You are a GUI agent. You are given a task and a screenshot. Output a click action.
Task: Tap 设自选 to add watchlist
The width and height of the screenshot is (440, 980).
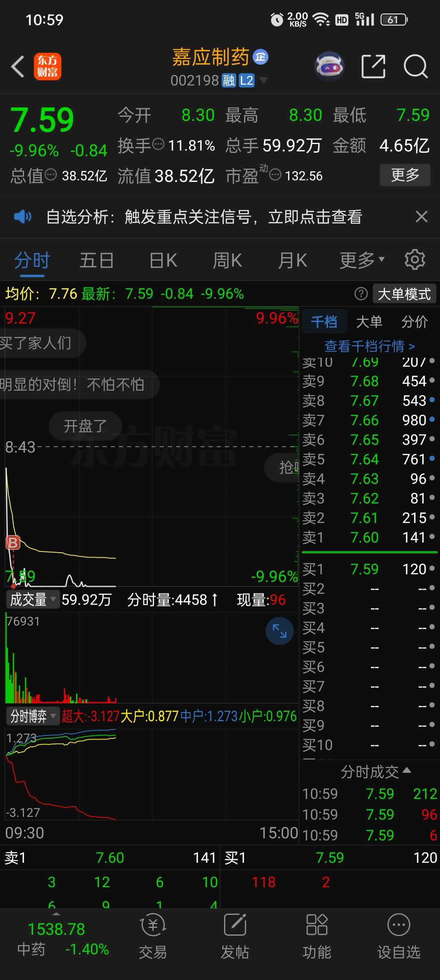click(399, 936)
